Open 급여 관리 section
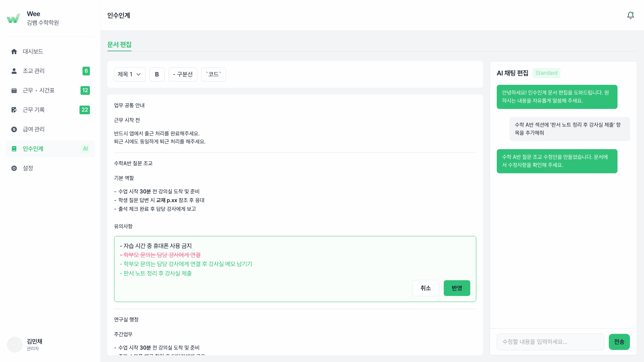 click(50, 129)
